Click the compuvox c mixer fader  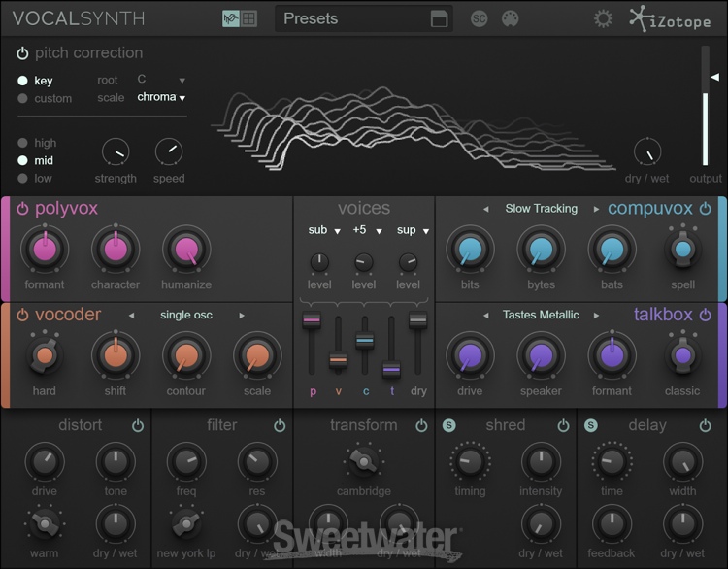click(365, 341)
